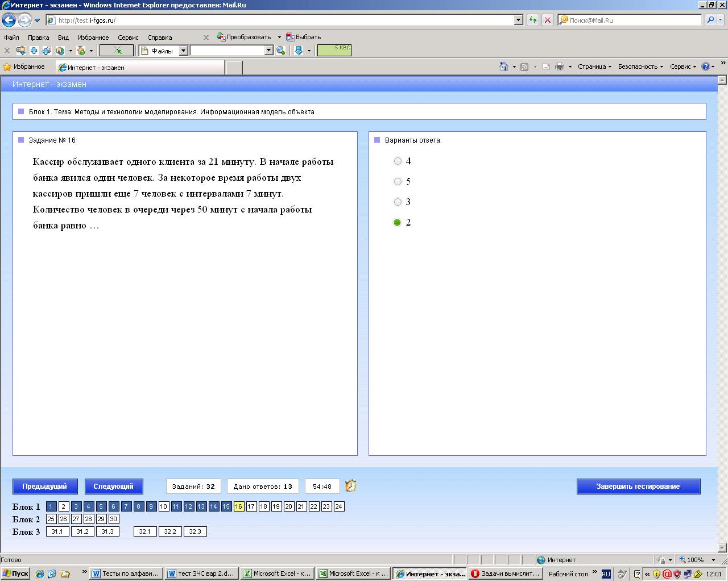Click the timer alarm clock icon
This screenshot has width=728, height=582.
(x=351, y=486)
